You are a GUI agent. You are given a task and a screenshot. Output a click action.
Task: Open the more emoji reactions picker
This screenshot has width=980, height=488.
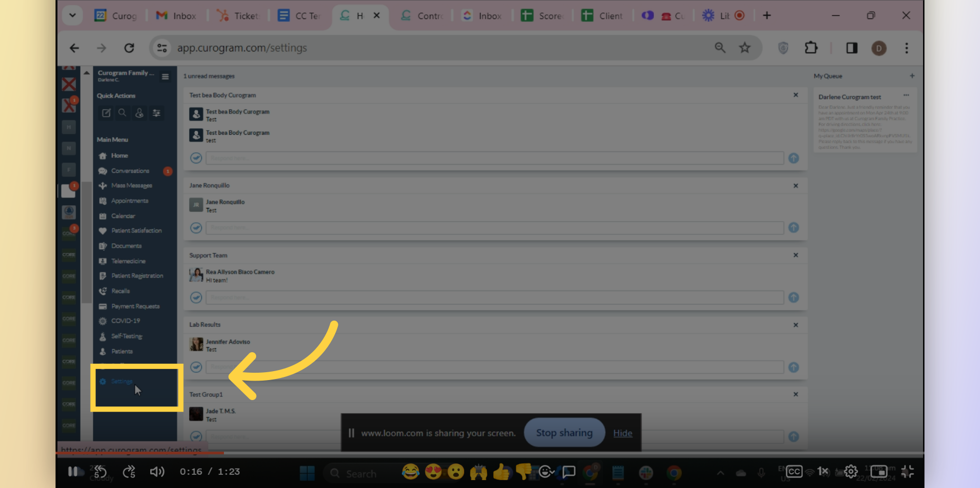pyautogui.click(x=546, y=472)
